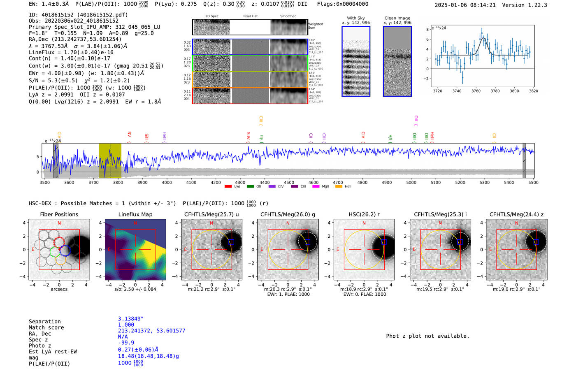The height and width of the screenshot is (392, 576).
Task: Click the timestamp 2025-01-06 08:14:21
Action: 465,5
